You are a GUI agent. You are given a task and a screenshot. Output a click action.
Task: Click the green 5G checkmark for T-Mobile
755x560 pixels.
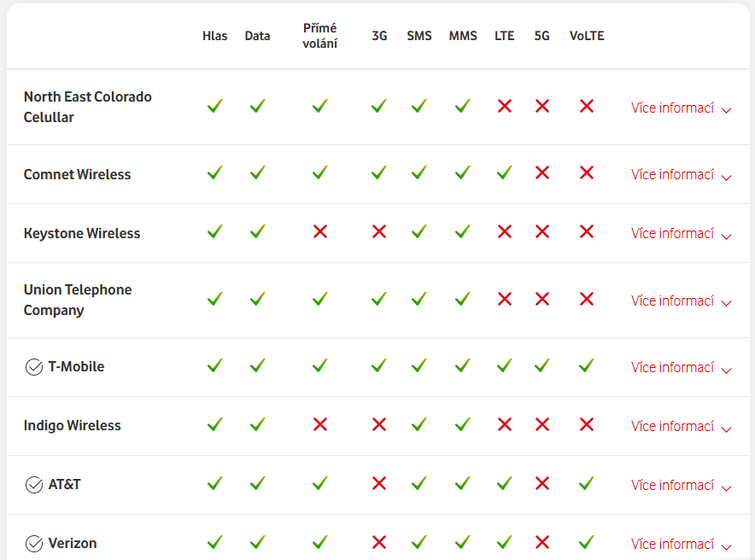[541, 366]
